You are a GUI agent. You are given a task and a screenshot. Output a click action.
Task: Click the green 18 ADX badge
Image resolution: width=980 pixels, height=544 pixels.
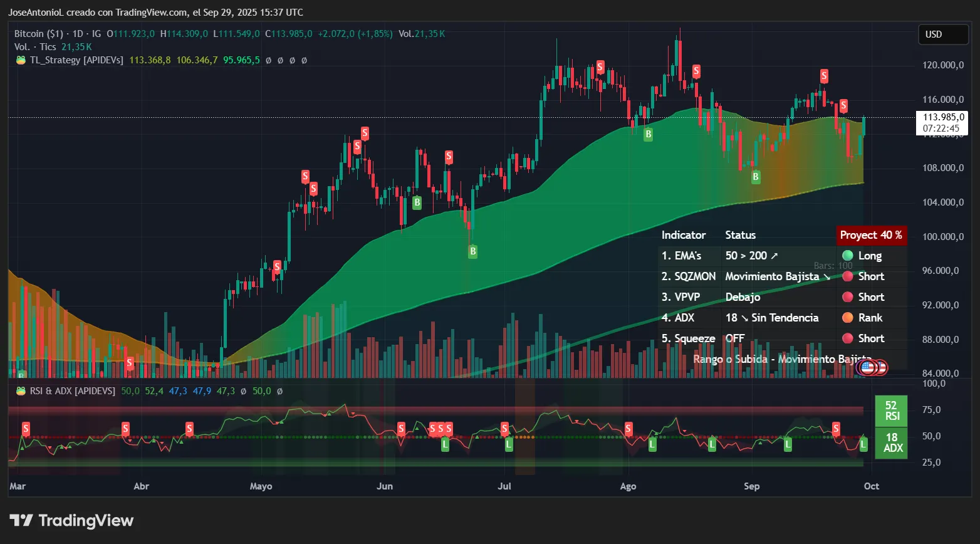tap(890, 443)
